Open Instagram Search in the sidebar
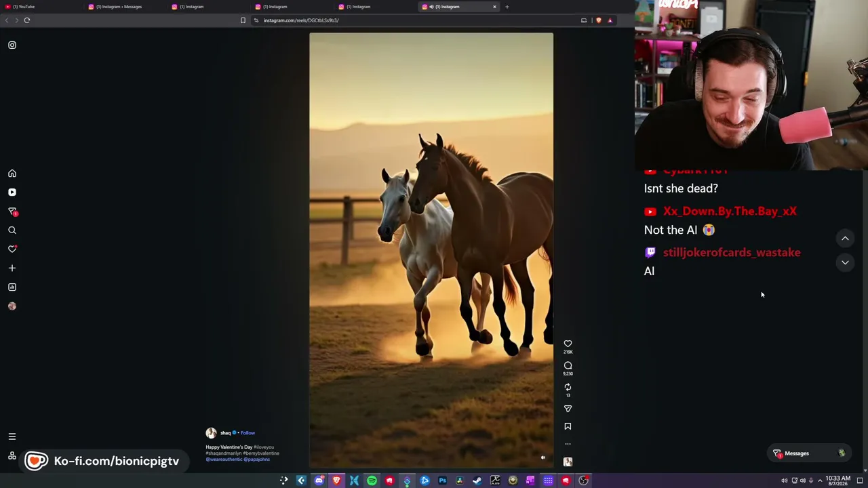Image resolution: width=868 pixels, height=488 pixels. [12, 230]
